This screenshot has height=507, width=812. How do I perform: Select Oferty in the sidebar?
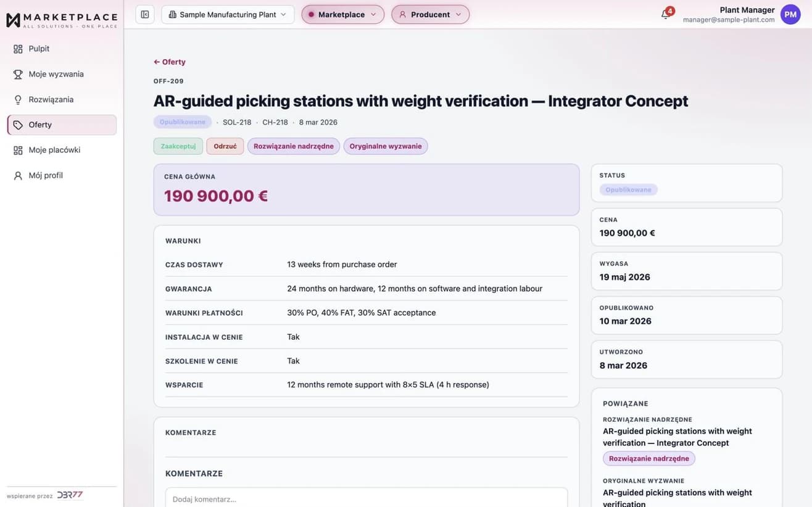62,125
